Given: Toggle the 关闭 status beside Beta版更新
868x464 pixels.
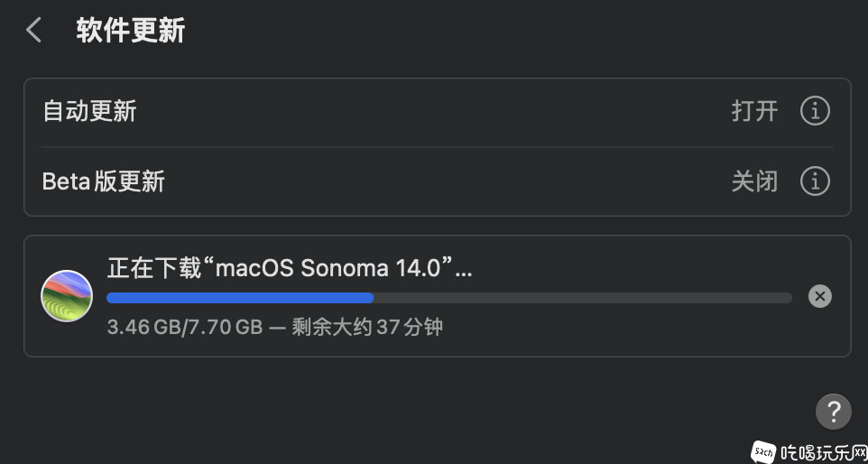Looking at the screenshot, I should point(754,181).
